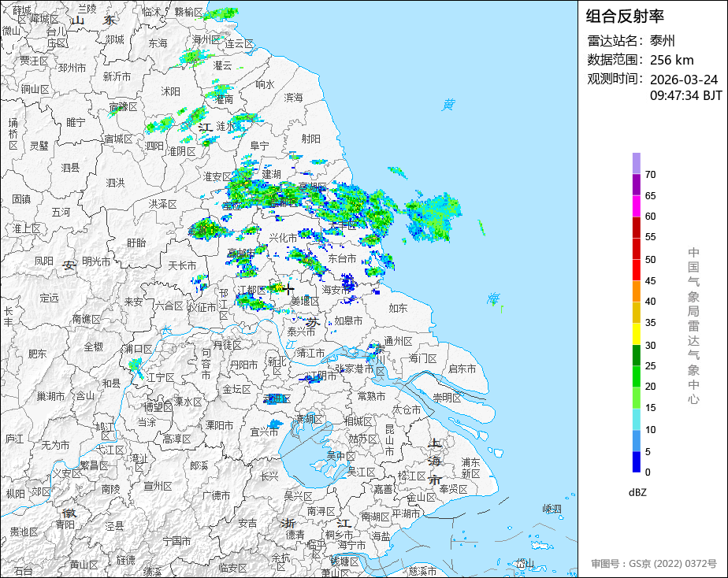Click the observation time 09:47:34 BJT
Image resolution: width=728 pixels, height=578 pixels.
(x=685, y=95)
